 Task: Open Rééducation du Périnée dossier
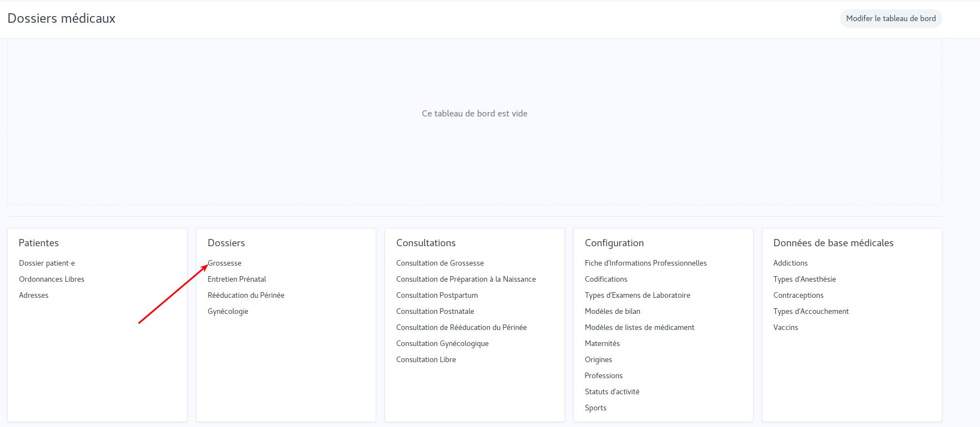point(246,295)
